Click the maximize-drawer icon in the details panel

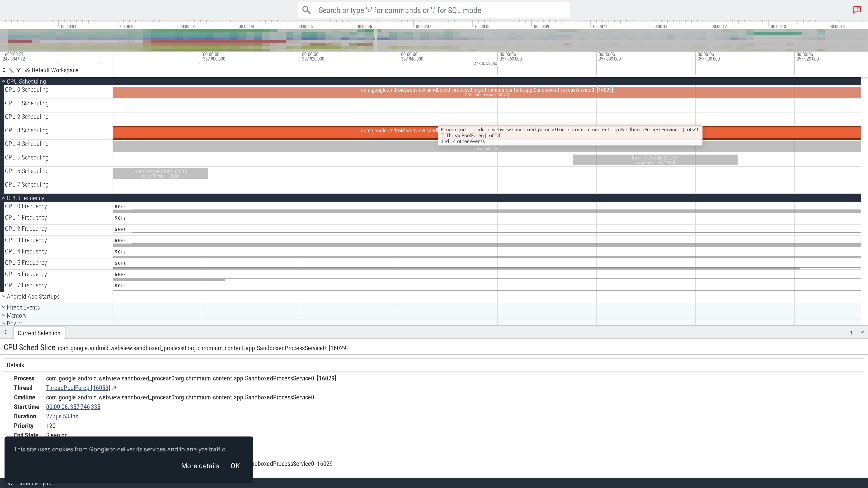pos(851,332)
